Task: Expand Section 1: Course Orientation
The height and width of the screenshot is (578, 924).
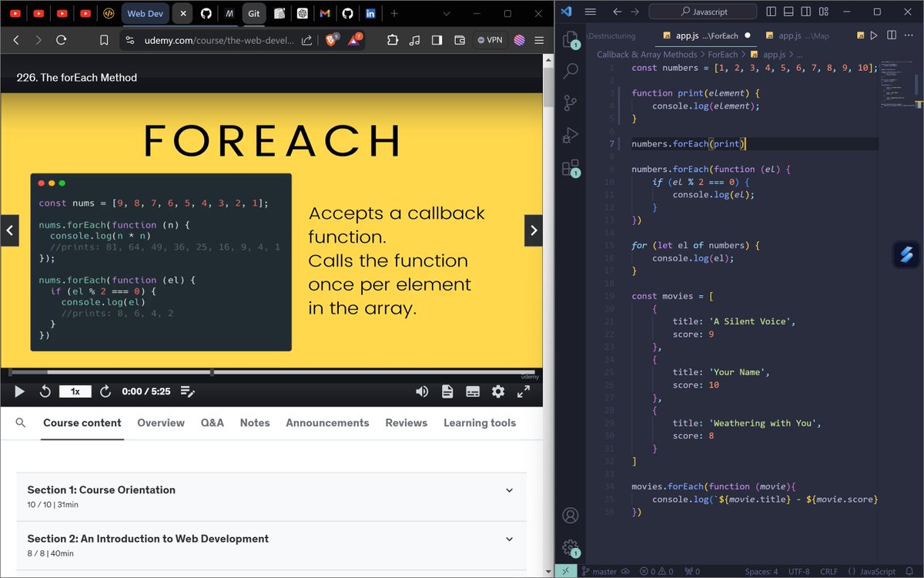Action: (272, 497)
